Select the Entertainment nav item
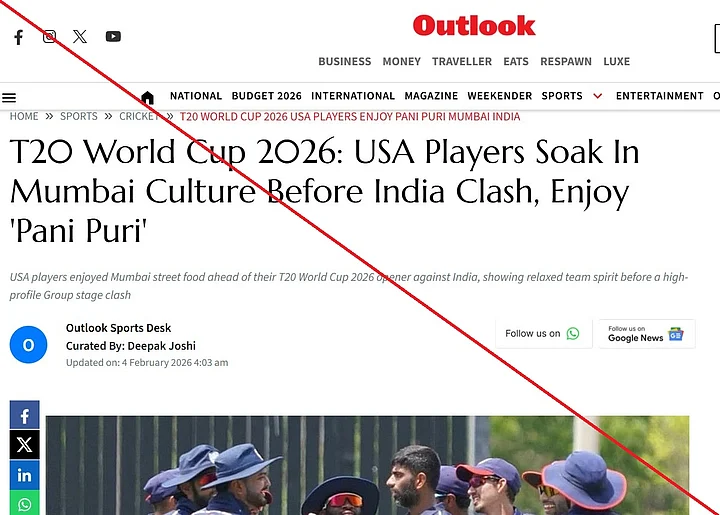Screen dimensions: 720x515 (659, 96)
